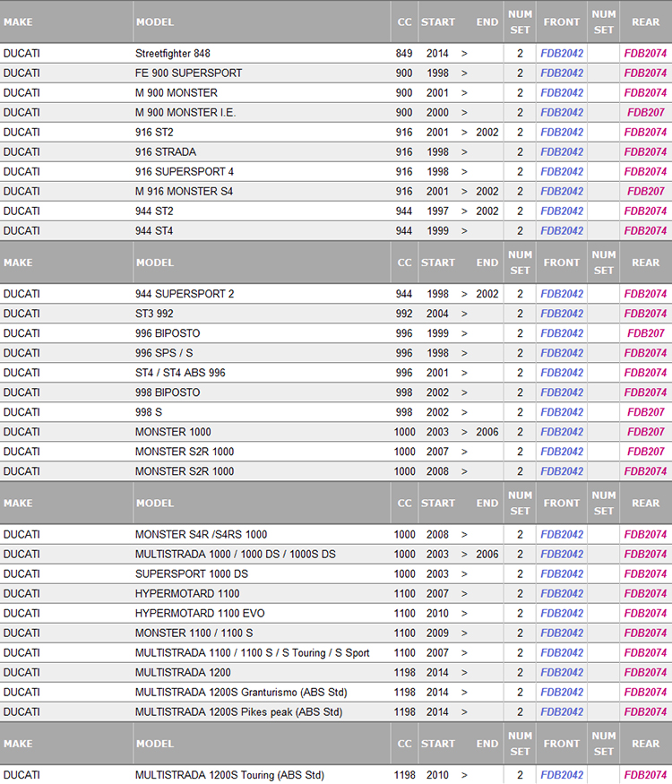
Task: Open front link for MULTISTRADA 1200S Touring
Action: click(562, 775)
